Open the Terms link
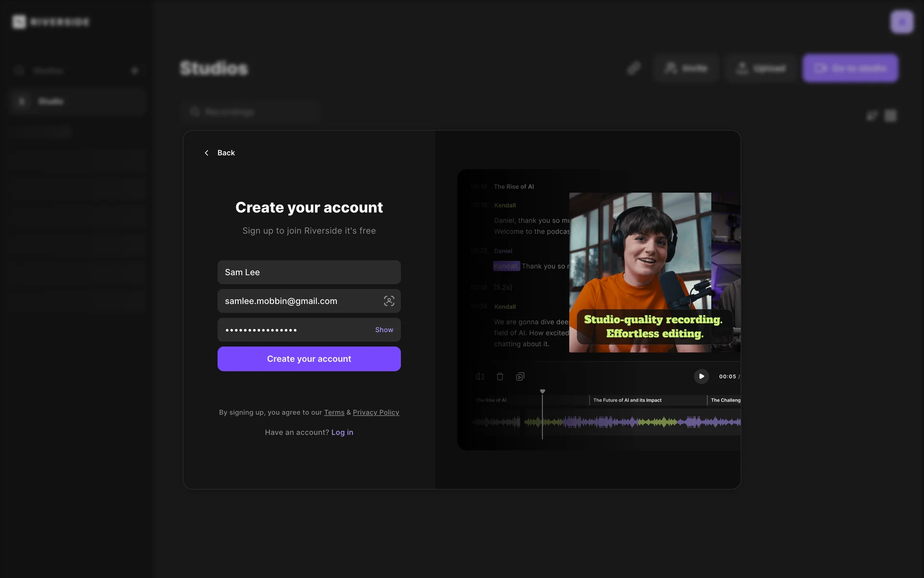 point(334,412)
